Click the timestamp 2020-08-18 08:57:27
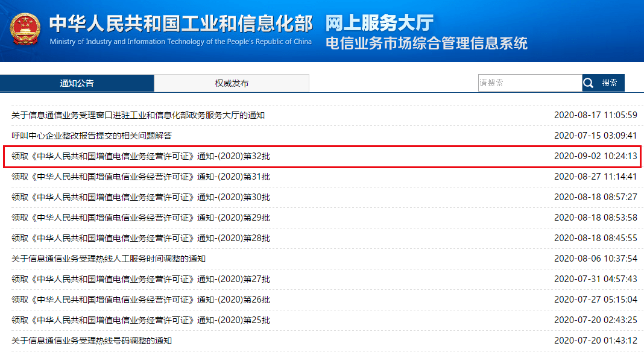This screenshot has height=352, width=644. pyautogui.click(x=596, y=197)
